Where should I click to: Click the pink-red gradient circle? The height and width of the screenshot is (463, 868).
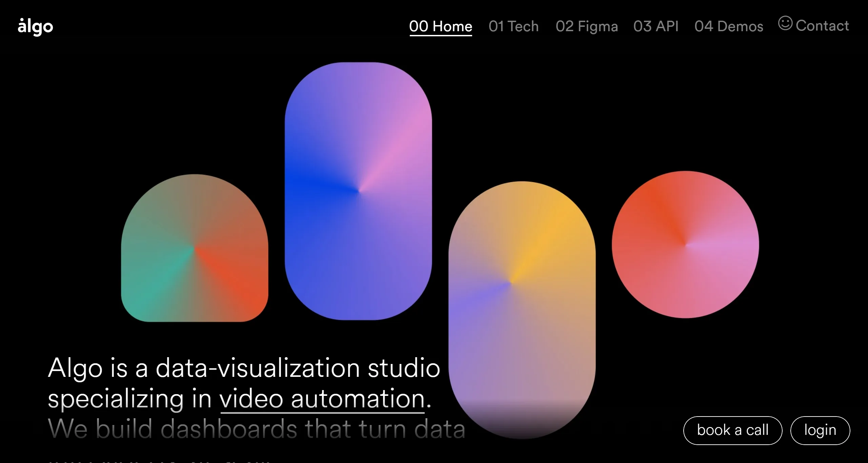click(x=685, y=245)
